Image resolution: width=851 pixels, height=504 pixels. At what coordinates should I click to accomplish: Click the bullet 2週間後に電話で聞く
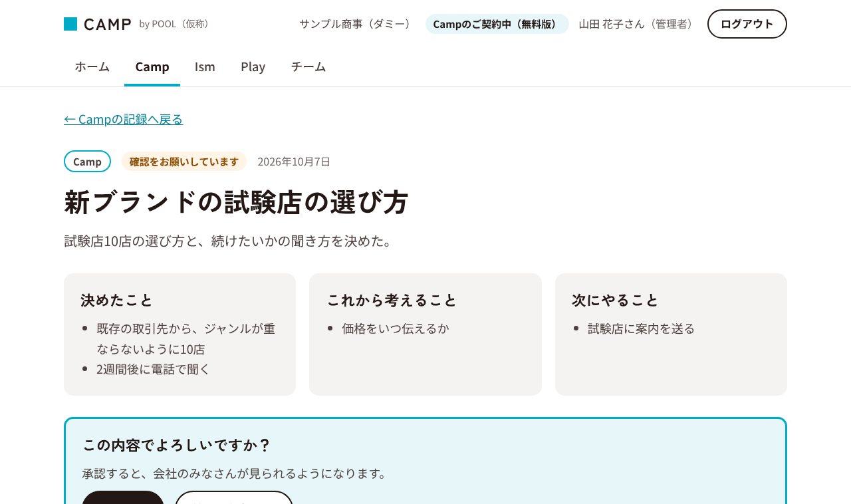coord(153,369)
